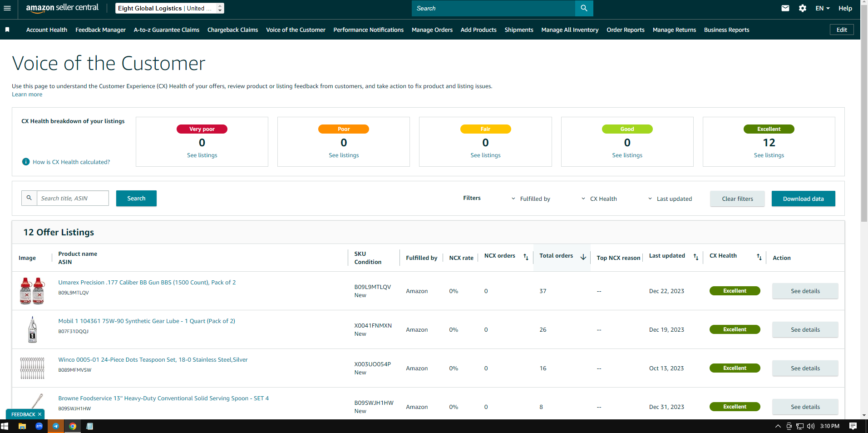The height and width of the screenshot is (433, 868).
Task: Sort by CX Health arrows
Action: pos(759,257)
